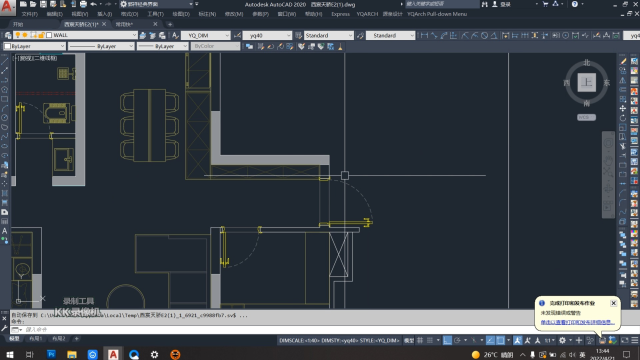This screenshot has height=360, width=640.
Task: Click the top view face on ViewCube
Action: click(587, 82)
